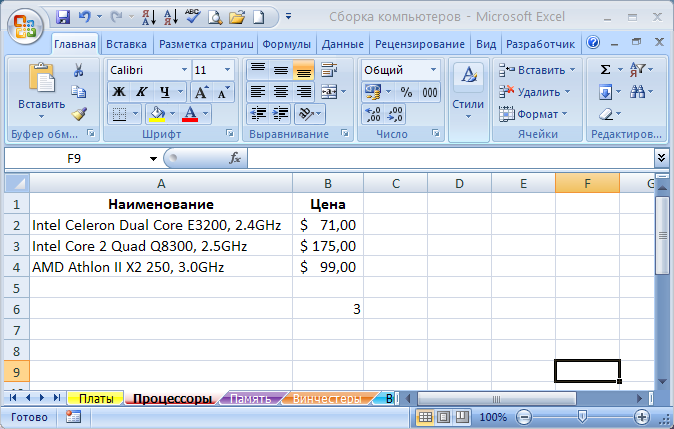Run spelling check from Quick Access
This screenshot has height=429, width=674.
click(x=193, y=17)
